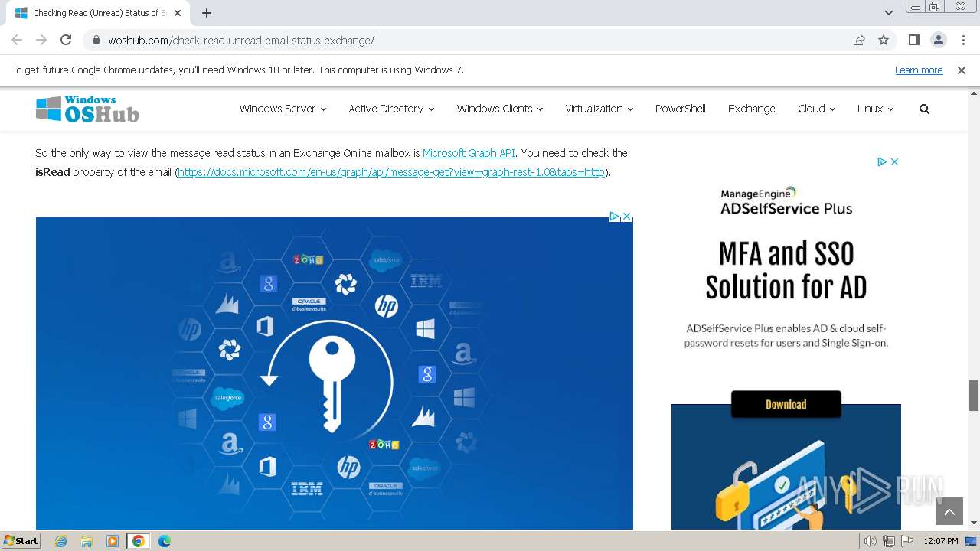Toggle the Chrome side panel
980x551 pixels.
click(913, 41)
